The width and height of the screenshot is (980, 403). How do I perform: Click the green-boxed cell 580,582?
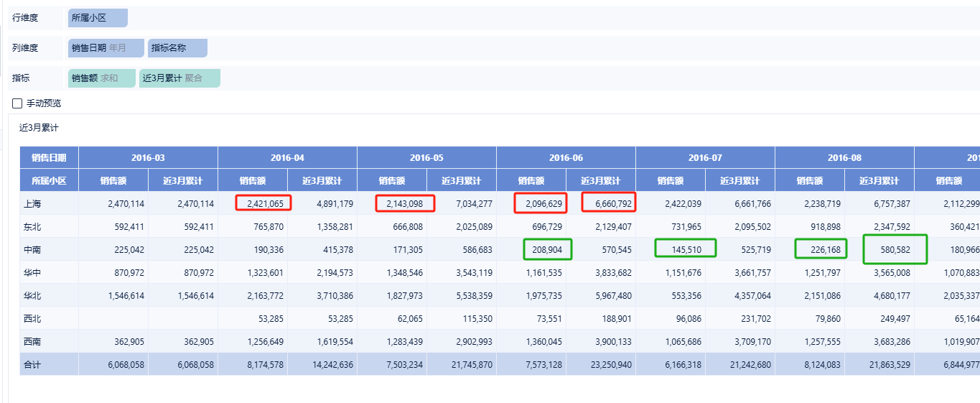tap(894, 249)
